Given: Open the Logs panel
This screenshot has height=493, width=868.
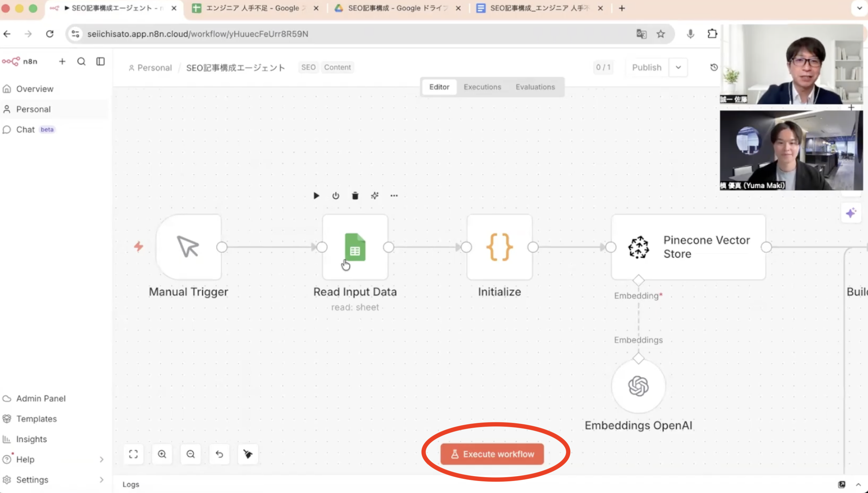Looking at the screenshot, I should pyautogui.click(x=131, y=484).
